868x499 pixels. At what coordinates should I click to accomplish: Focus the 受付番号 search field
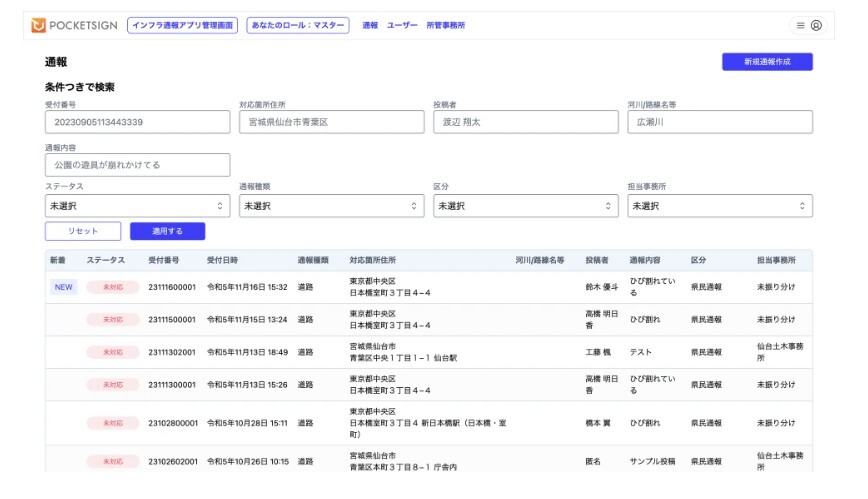pos(137,122)
